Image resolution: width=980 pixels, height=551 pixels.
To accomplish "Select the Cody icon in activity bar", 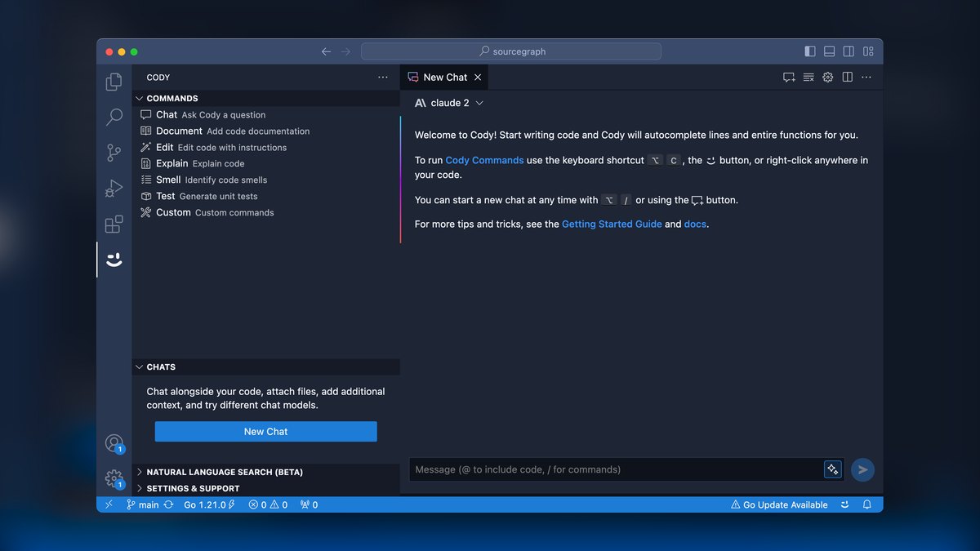I will pyautogui.click(x=114, y=260).
